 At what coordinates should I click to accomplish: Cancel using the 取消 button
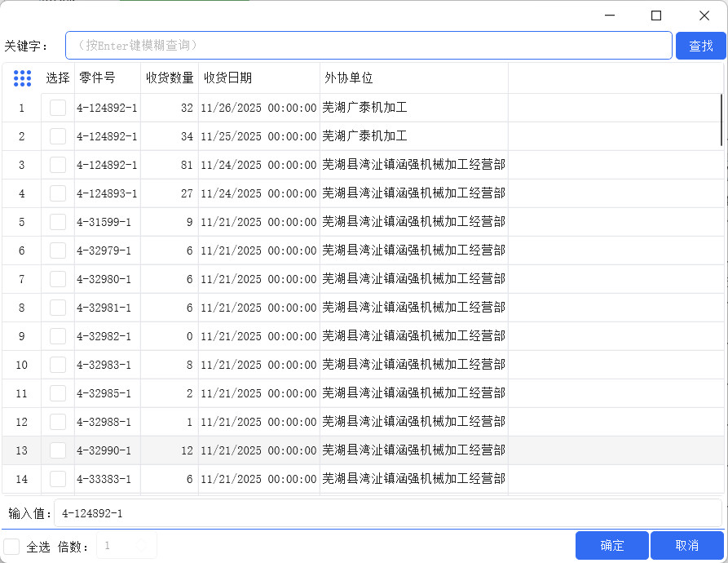click(x=686, y=546)
